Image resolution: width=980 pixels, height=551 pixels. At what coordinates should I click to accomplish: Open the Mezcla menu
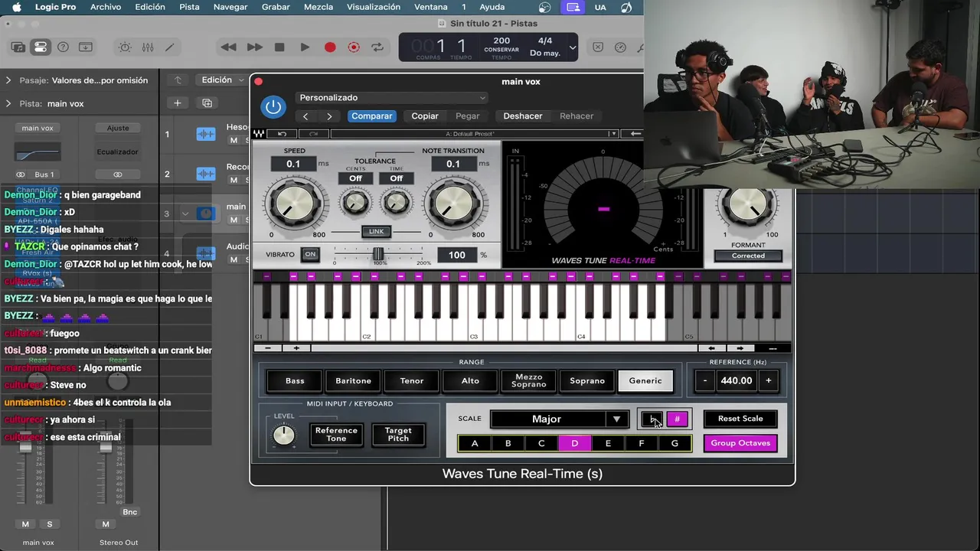(x=318, y=7)
